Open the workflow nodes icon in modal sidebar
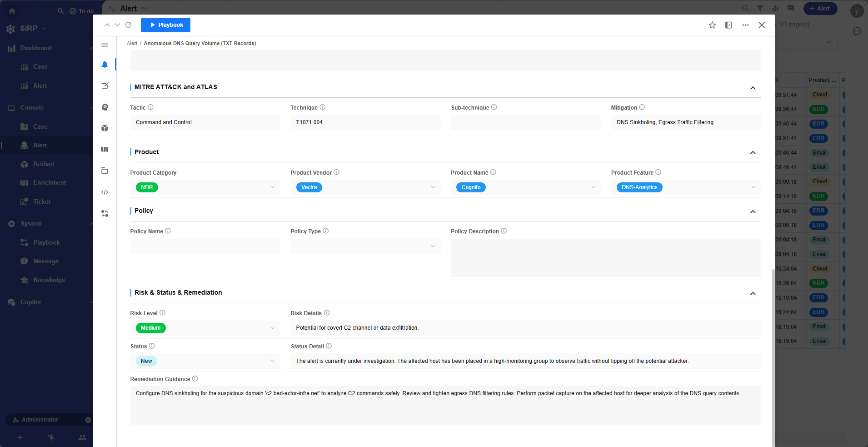Viewport: 868px width, 447px height. tap(105, 213)
